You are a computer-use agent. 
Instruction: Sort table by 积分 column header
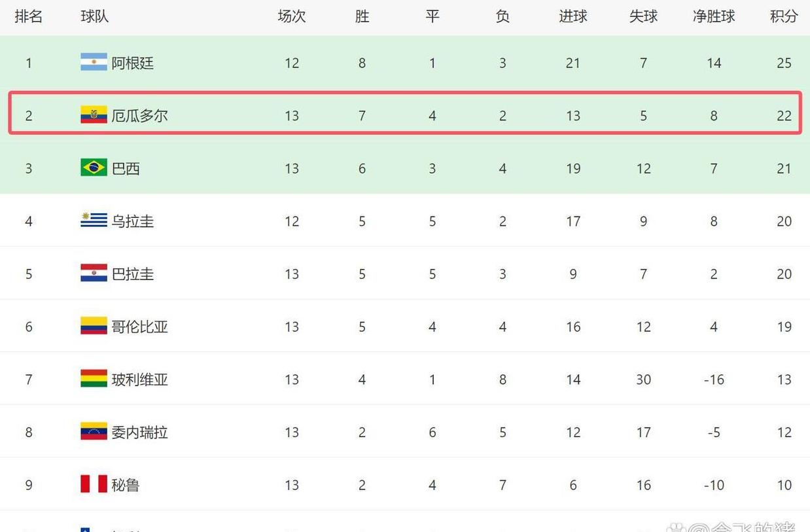(x=784, y=16)
